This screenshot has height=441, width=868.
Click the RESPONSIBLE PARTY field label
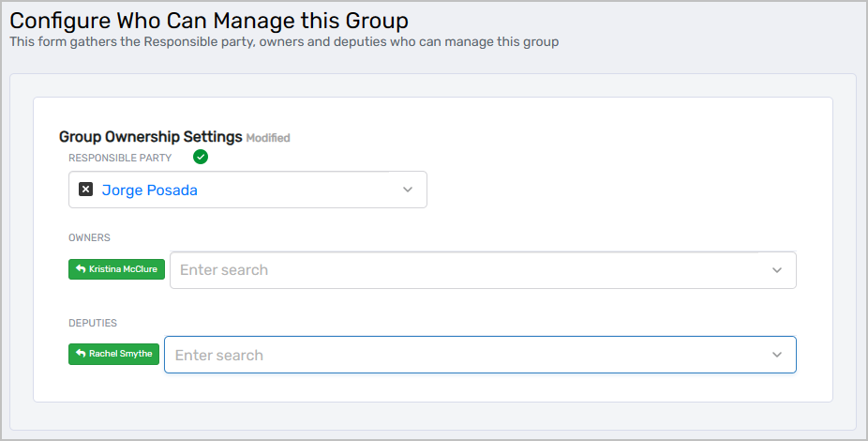[120, 158]
